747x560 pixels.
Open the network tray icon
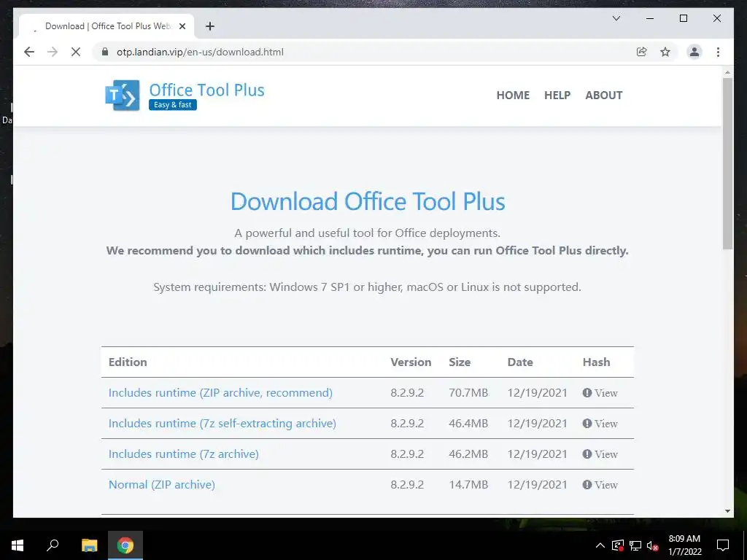tap(635, 545)
